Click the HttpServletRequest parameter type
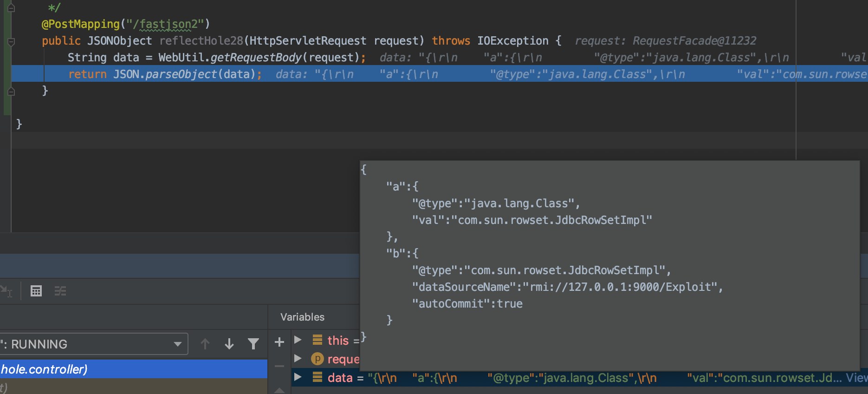The image size is (868, 394). click(x=308, y=41)
